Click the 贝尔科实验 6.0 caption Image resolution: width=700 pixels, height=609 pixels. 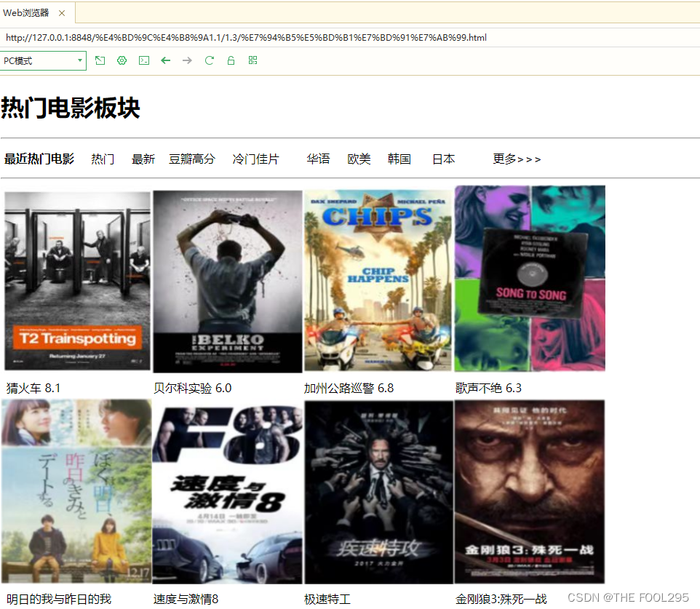[192, 388]
